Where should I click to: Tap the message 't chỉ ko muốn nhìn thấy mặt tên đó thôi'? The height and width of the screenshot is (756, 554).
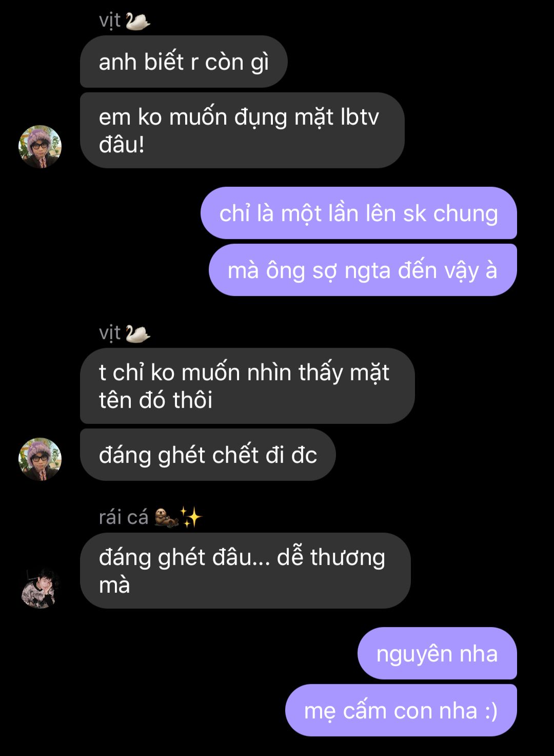[247, 386]
